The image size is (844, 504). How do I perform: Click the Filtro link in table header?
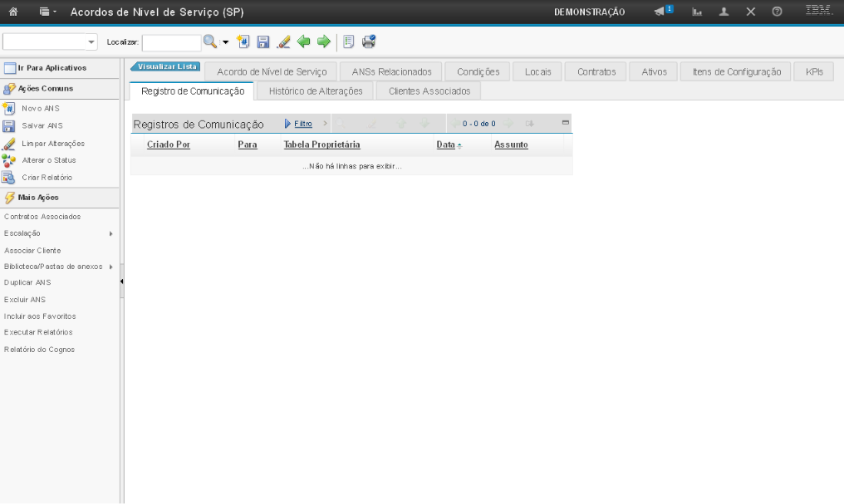302,124
